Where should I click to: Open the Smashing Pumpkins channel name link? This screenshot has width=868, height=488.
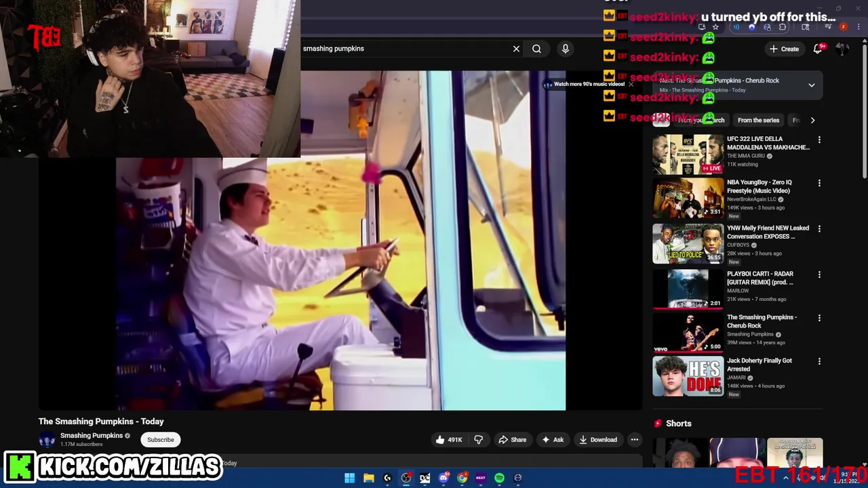pyautogui.click(x=92, y=436)
